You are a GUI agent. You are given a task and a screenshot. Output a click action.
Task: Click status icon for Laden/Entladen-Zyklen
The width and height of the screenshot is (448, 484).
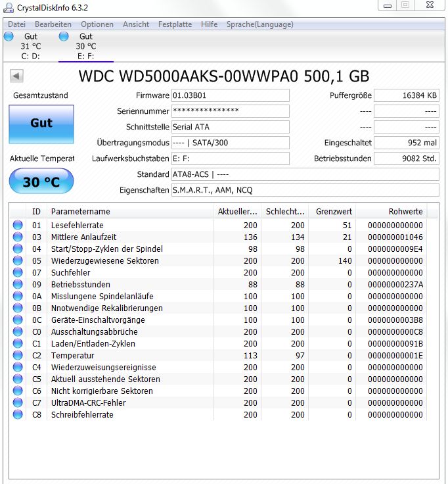[x=18, y=343]
